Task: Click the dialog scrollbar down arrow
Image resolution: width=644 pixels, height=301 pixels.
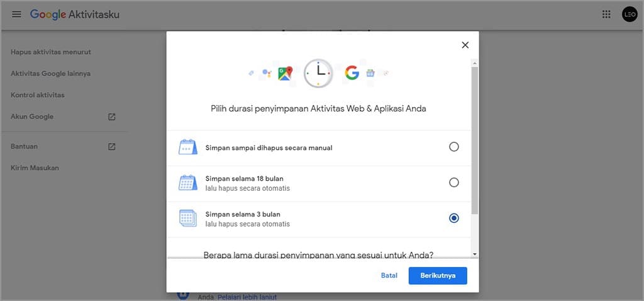Action: click(x=475, y=254)
